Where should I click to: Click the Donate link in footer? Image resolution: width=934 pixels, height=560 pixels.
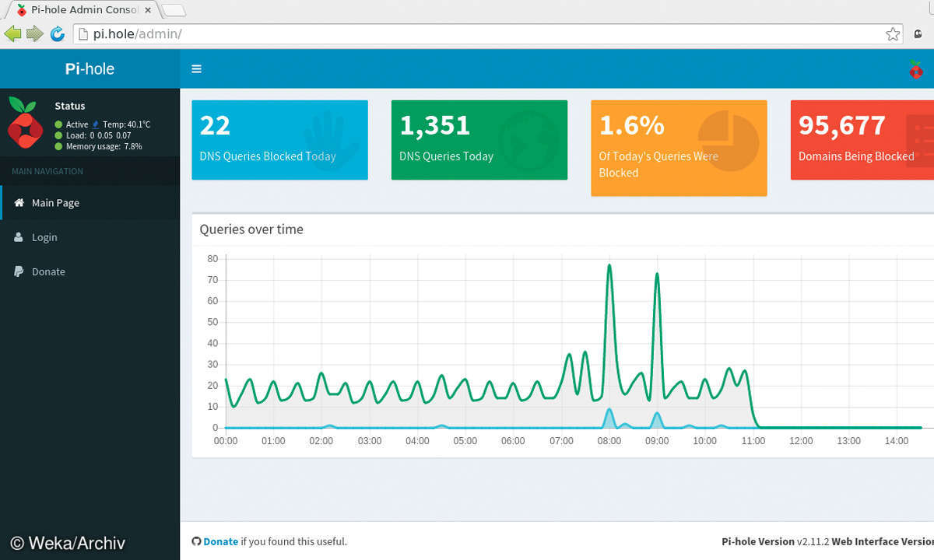point(221,541)
